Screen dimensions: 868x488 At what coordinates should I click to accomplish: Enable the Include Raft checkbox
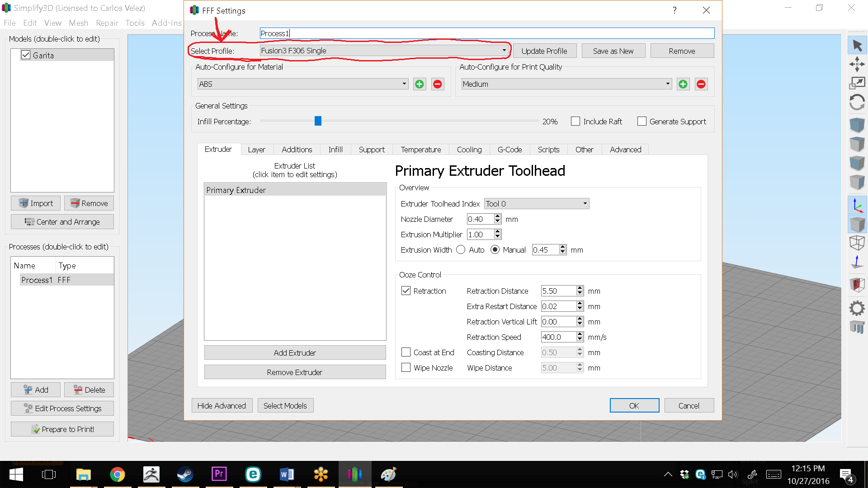coord(576,122)
